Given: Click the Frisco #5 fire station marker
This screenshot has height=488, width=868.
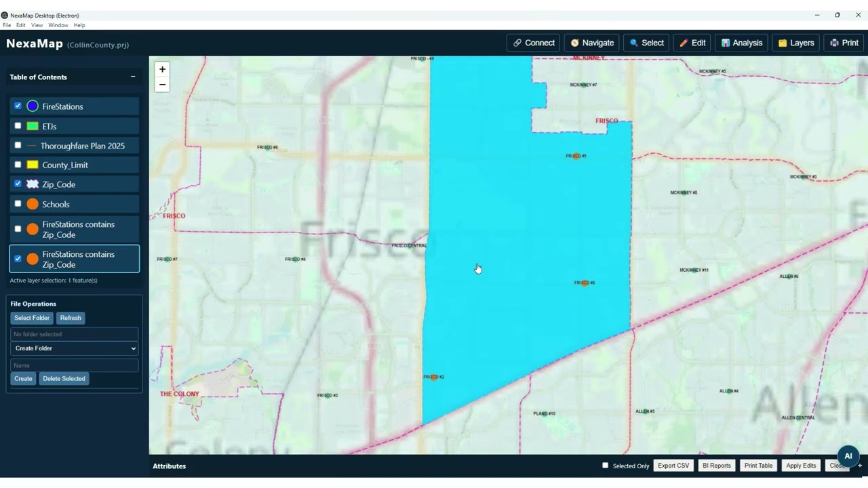Looking at the screenshot, I should pos(576,156).
